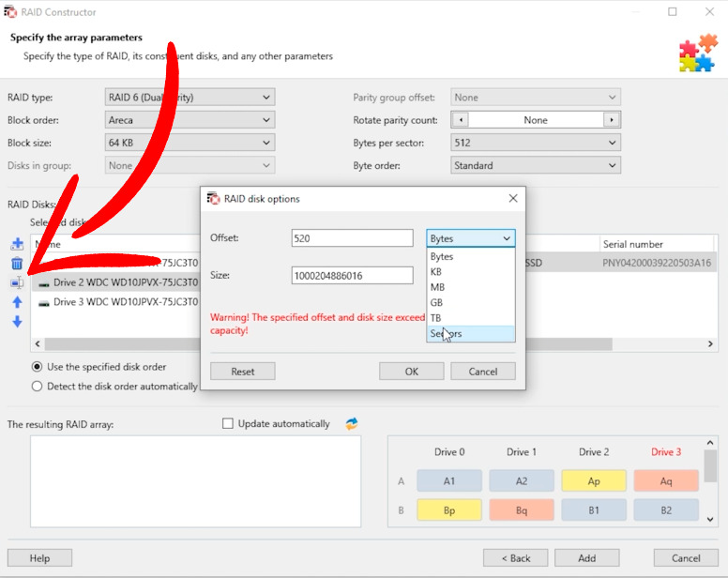Maximize the RAID Constructor window
The image size is (728, 578).
point(673,11)
